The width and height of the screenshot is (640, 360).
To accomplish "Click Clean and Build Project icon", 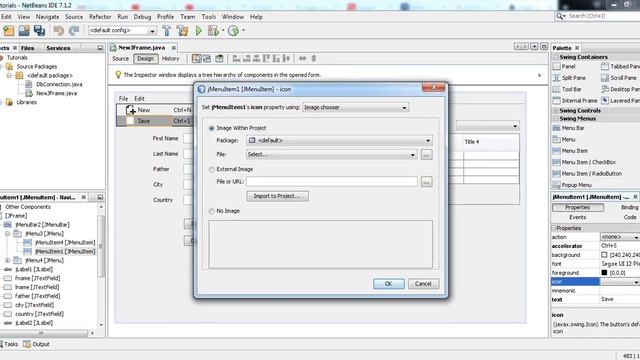I will pos(182,31).
